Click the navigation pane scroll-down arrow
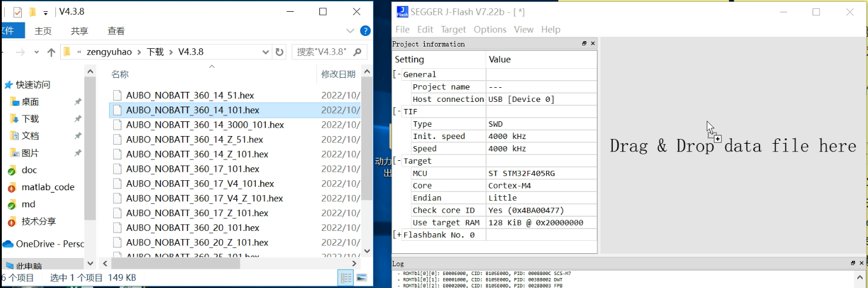868x288 pixels. coord(90,263)
